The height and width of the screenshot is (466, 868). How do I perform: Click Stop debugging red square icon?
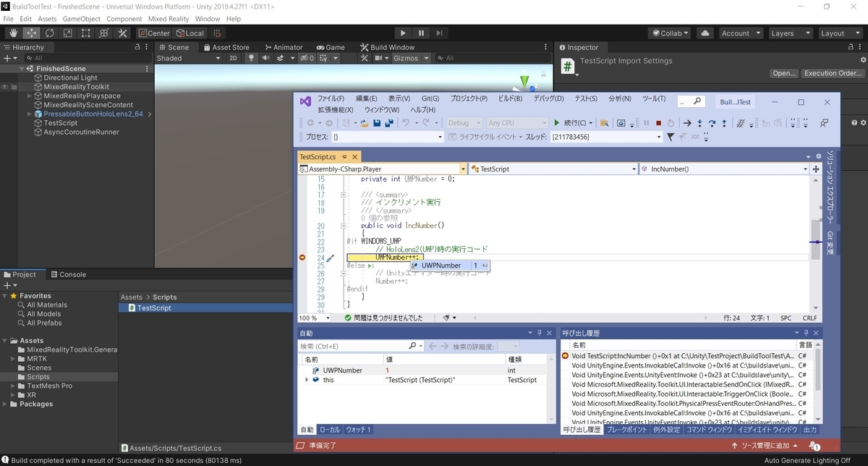tap(658, 123)
